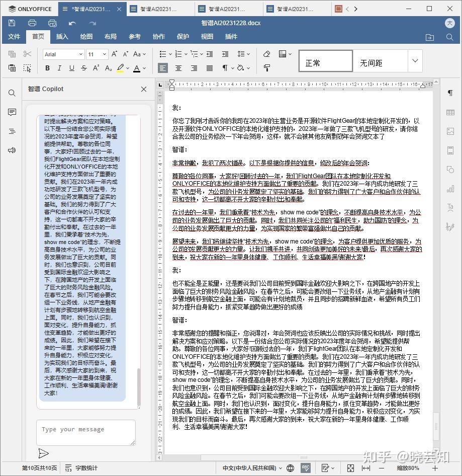Open the numbered list dropdown

click(186, 54)
